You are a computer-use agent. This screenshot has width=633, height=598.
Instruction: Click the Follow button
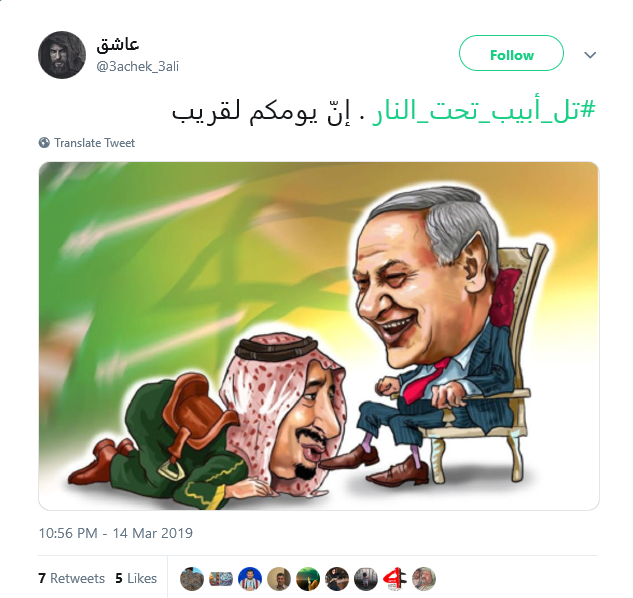point(511,53)
